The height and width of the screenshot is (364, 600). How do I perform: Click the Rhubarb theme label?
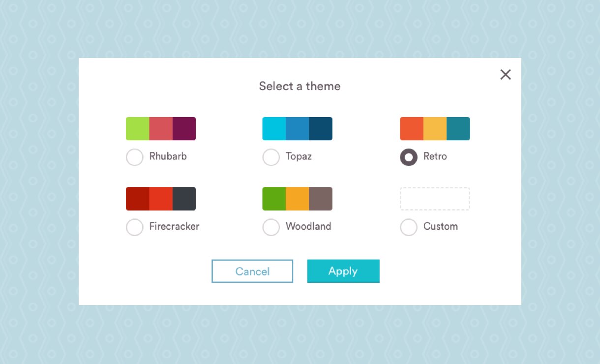168,156
